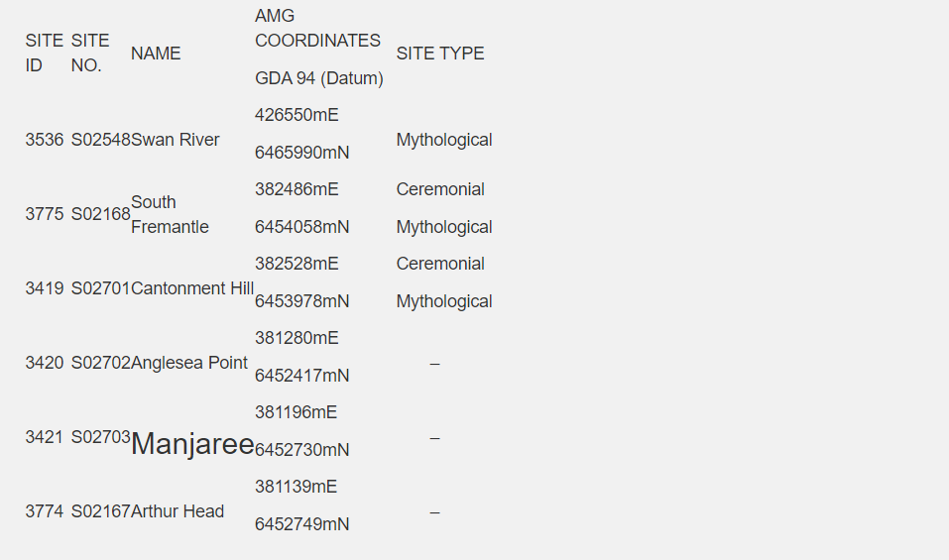
Task: Select site ID 3536
Action: (45, 140)
